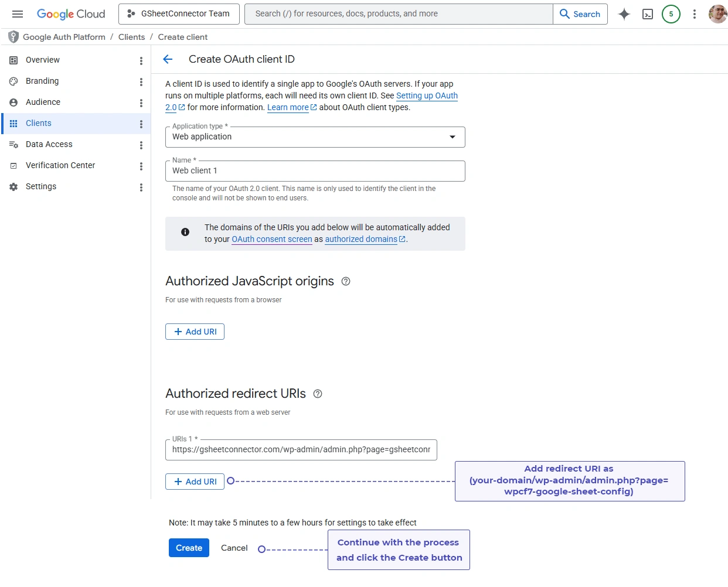Image resolution: width=728 pixels, height=587 pixels.
Task: Click the Cancel button
Action: coord(234,548)
